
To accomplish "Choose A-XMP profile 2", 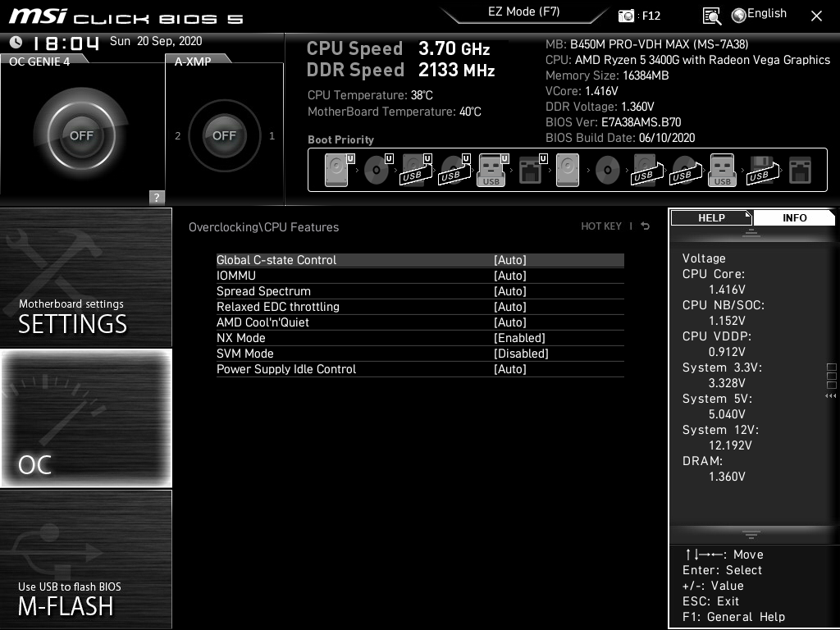I will pos(178,135).
